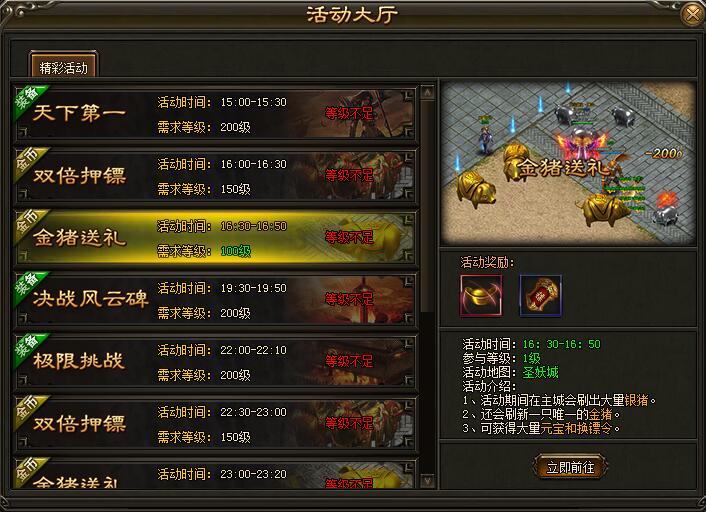Click the 立即前往 button
The width and height of the screenshot is (706, 512).
click(x=570, y=467)
